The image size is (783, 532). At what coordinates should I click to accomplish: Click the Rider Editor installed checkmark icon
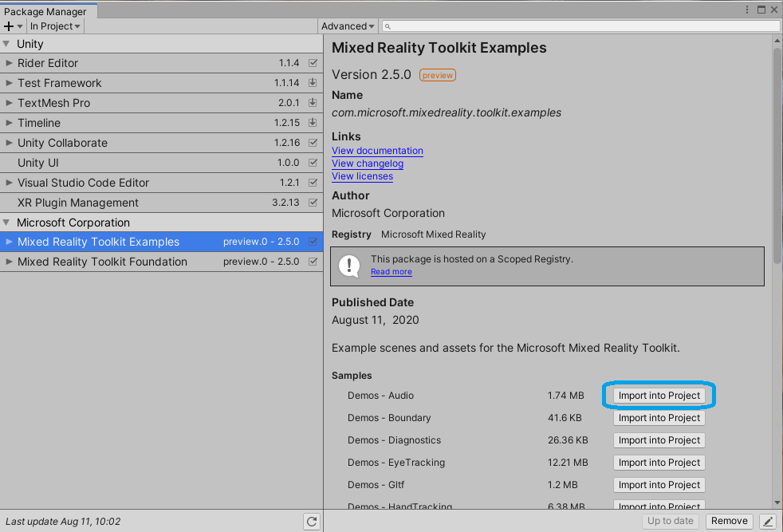pyautogui.click(x=313, y=63)
